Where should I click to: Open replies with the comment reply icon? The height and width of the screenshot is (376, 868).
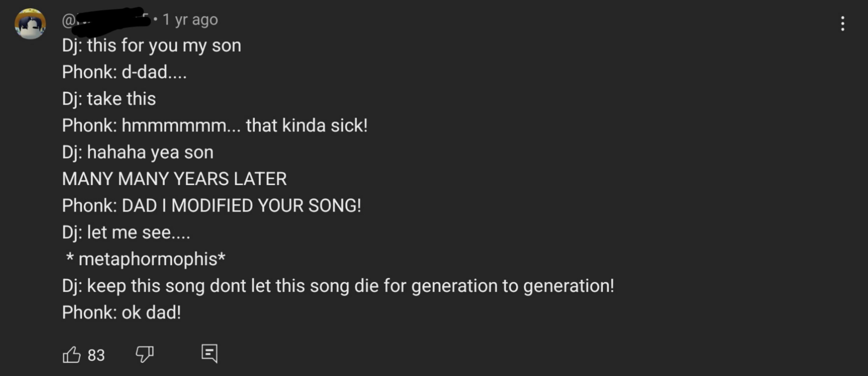coord(209,353)
